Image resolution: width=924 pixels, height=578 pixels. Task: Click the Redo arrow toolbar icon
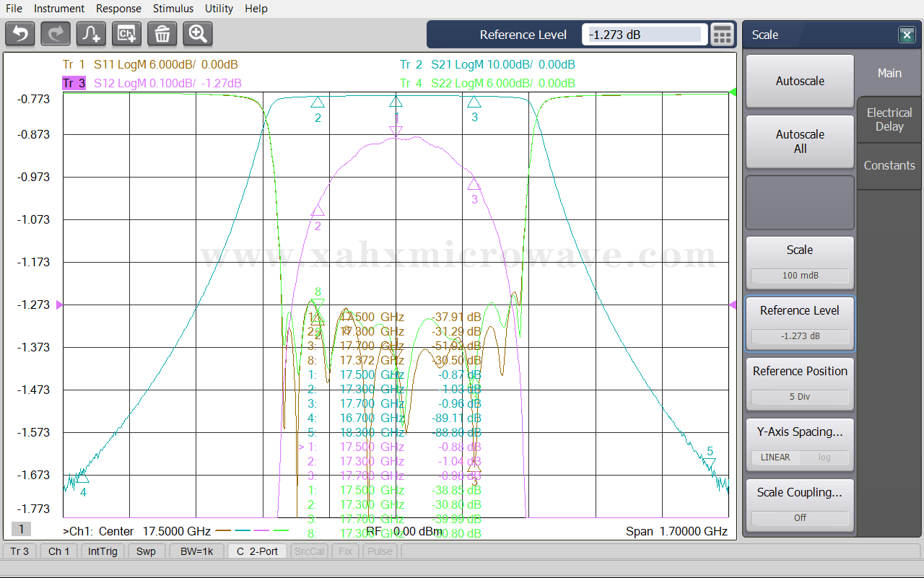pos(56,34)
